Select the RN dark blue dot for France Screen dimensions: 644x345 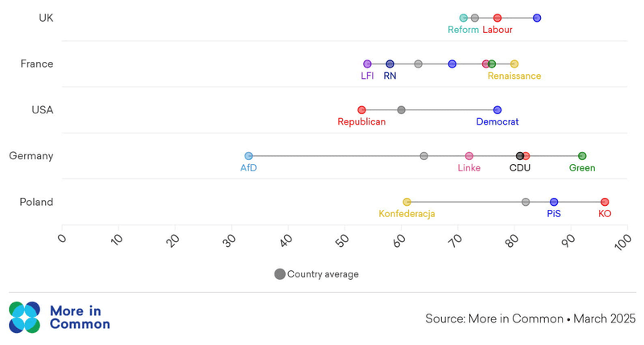click(390, 64)
